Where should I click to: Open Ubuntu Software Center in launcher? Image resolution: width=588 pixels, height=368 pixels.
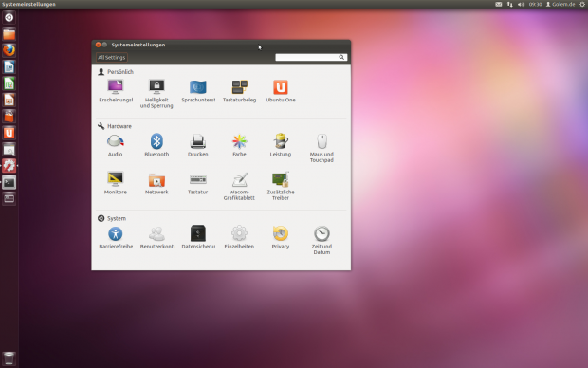tap(9, 117)
